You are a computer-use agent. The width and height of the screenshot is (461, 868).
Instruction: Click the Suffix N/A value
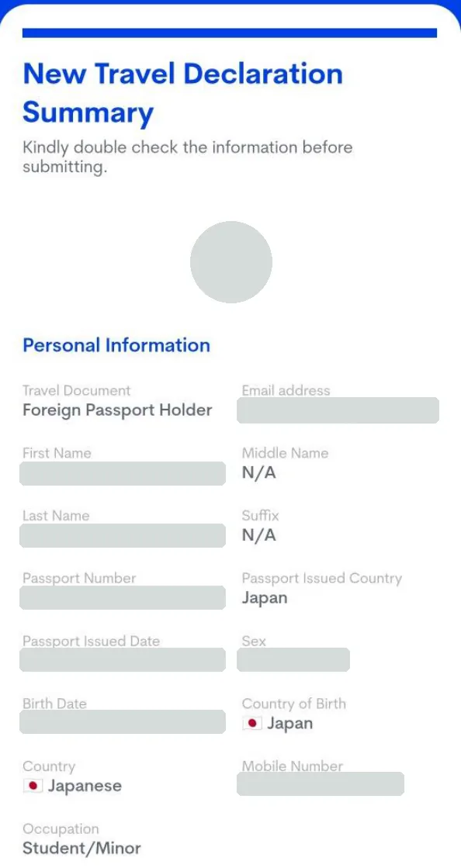(258, 535)
